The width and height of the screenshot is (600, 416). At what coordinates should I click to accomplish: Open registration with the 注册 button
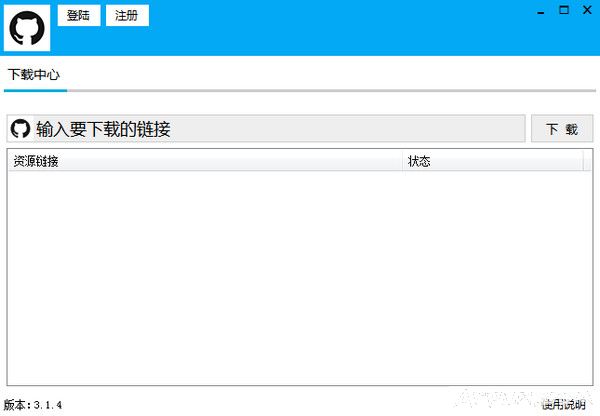(x=127, y=16)
